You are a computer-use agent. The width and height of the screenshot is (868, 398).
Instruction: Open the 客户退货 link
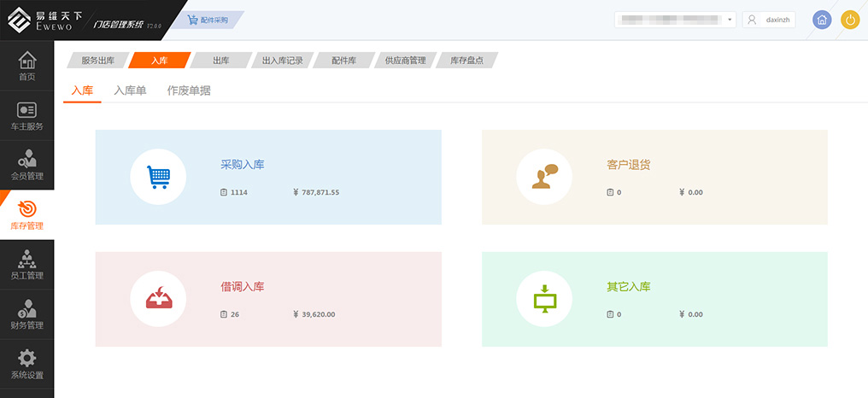pos(628,165)
